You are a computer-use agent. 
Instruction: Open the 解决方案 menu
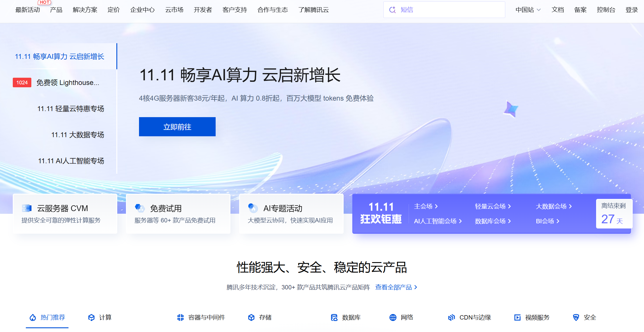(85, 10)
